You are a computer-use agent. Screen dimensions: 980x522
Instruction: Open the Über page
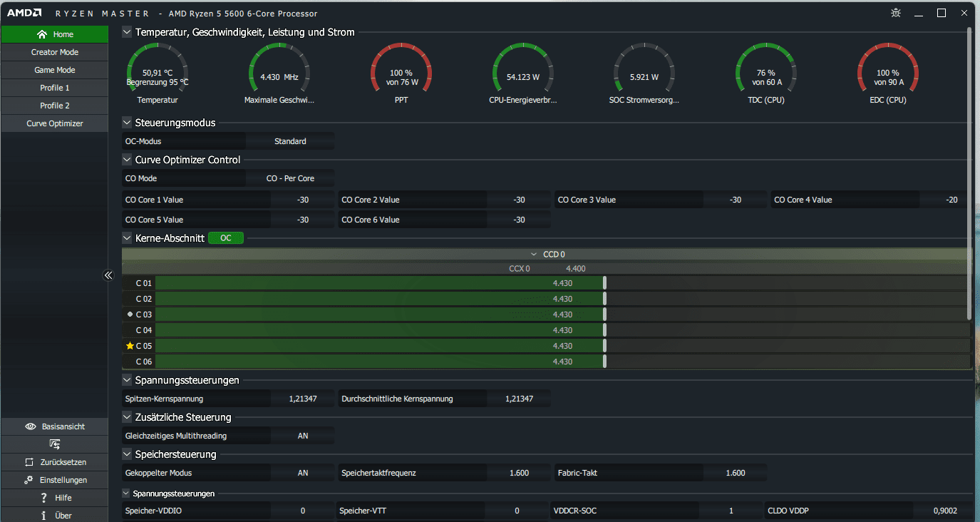55,515
